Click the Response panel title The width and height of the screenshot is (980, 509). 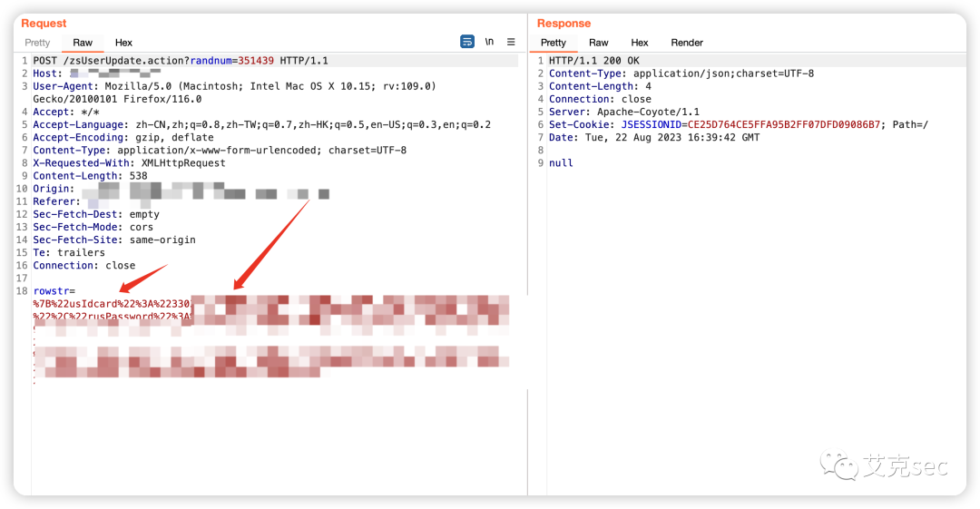[563, 24]
